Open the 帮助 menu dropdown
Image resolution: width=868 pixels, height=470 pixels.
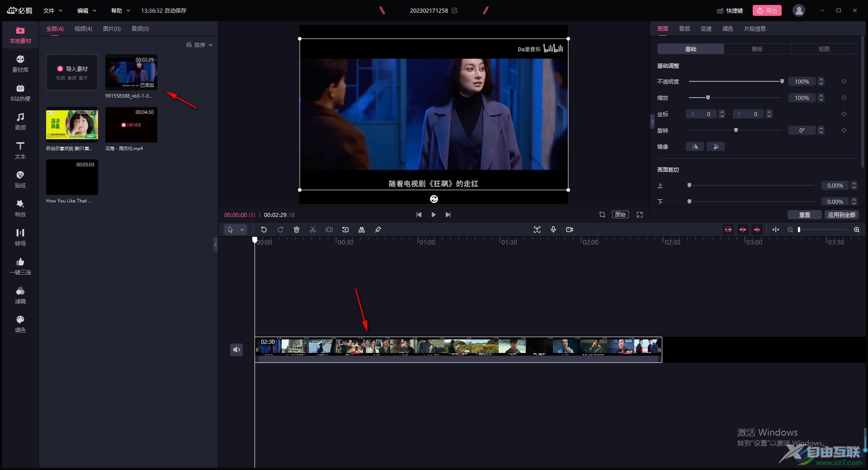pyautogui.click(x=121, y=10)
